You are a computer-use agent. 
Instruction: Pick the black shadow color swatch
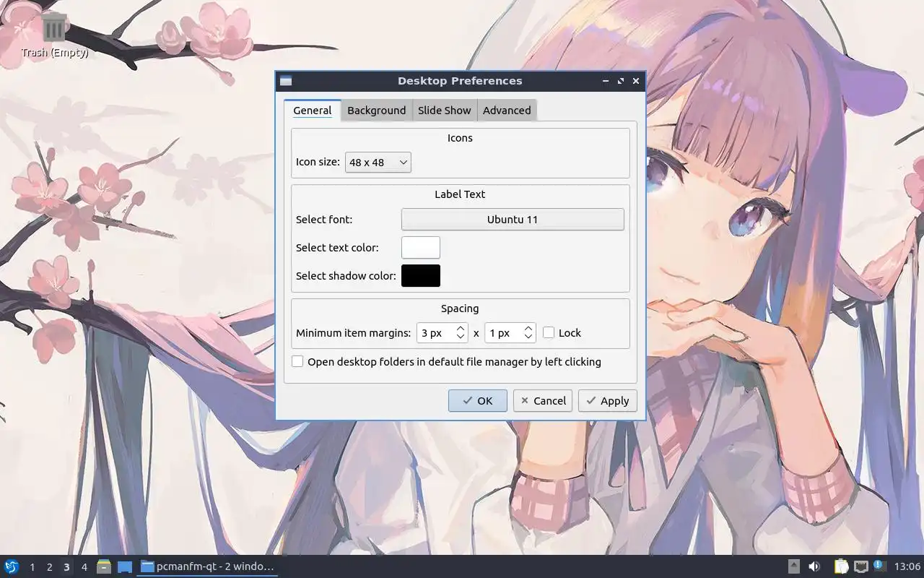click(x=421, y=276)
